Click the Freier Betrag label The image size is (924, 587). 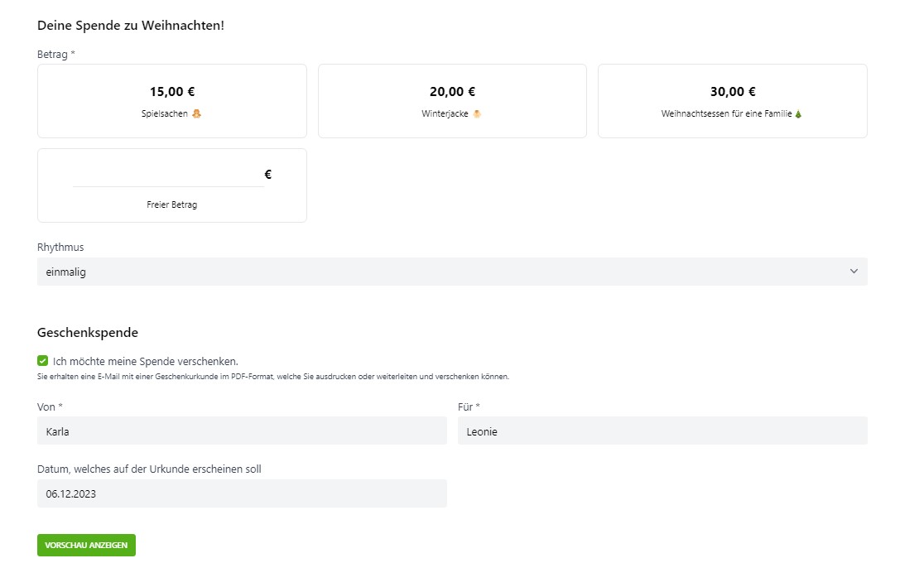click(171, 204)
